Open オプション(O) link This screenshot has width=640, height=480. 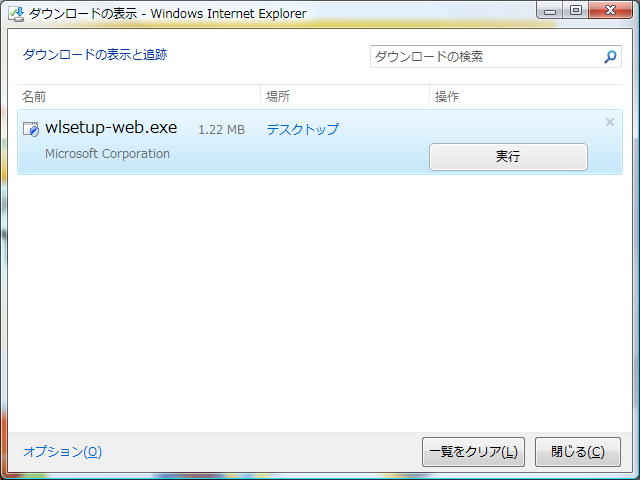[62, 451]
